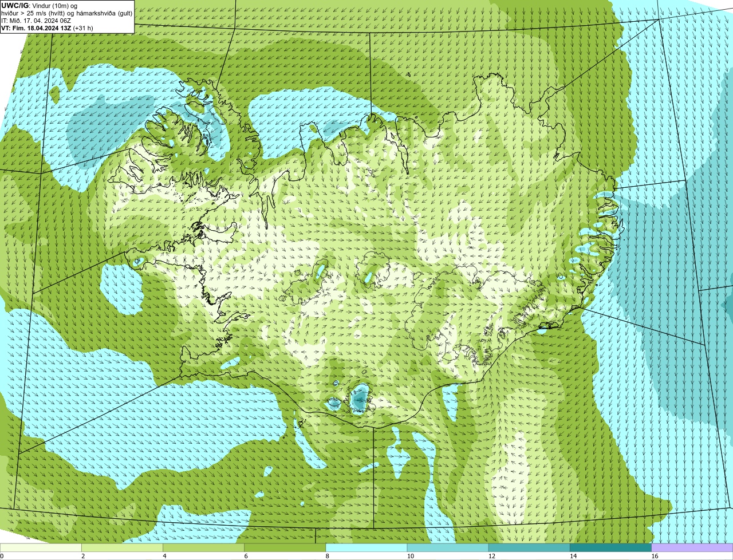Click the line "hviður > 25 m/s (hvítt) og hámarkshviða (gult)"
The width and height of the screenshot is (733, 560).
[66, 13]
